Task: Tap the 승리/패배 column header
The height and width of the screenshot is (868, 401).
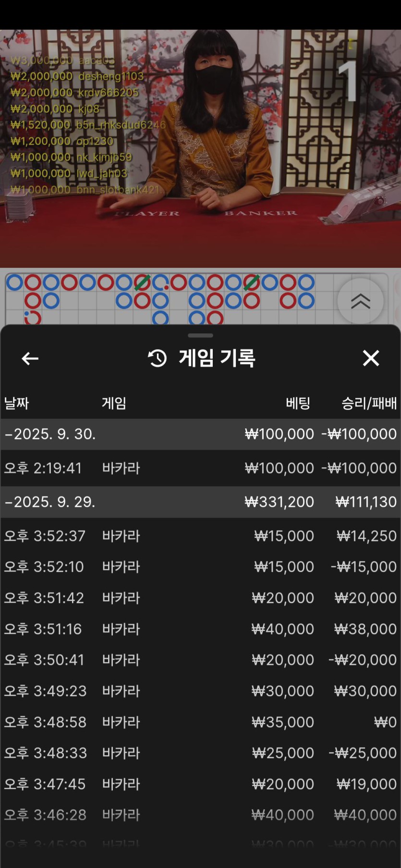Action: (369, 403)
